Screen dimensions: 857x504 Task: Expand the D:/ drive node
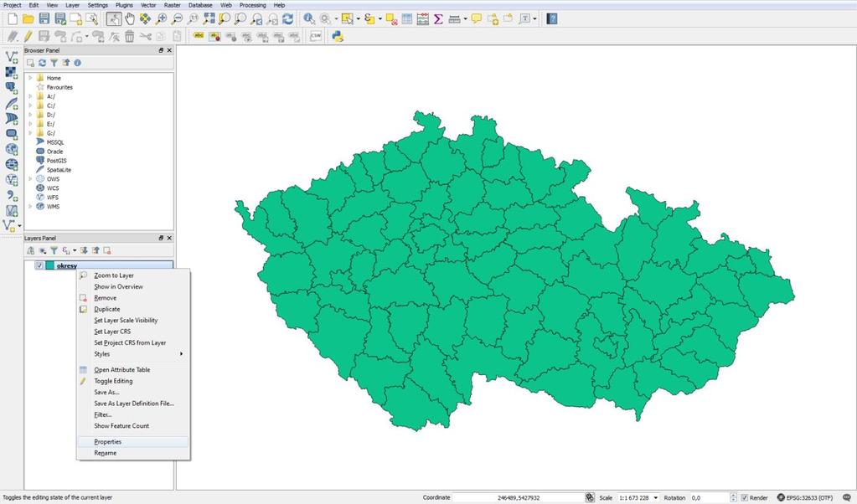coord(30,115)
